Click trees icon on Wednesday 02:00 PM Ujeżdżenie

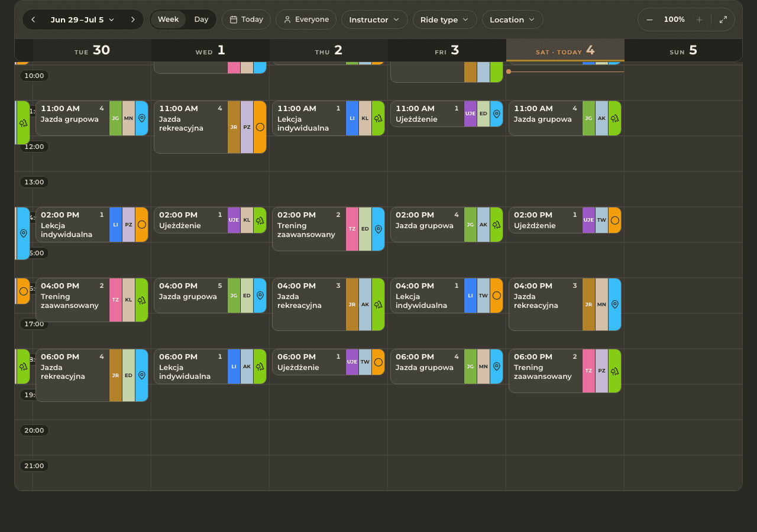click(260, 220)
